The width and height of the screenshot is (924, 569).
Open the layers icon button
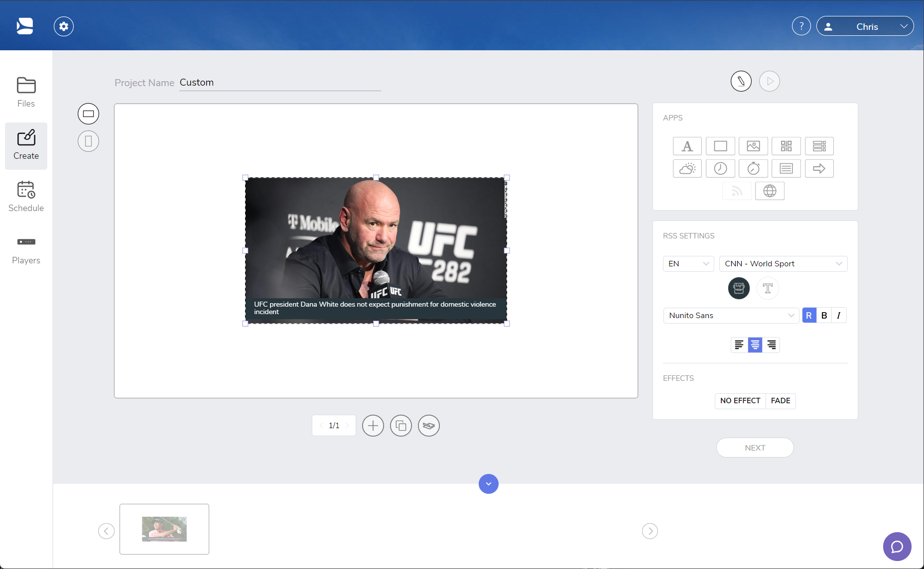[428, 426]
